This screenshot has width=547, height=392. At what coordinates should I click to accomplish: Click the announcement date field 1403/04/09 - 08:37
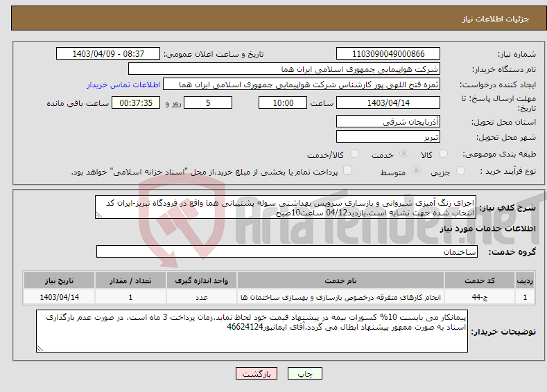(107, 53)
